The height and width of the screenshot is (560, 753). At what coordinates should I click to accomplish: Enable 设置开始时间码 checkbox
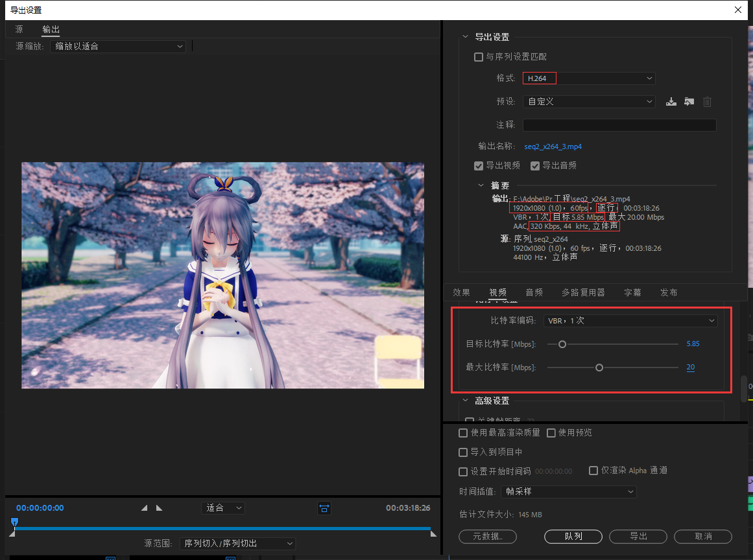tap(463, 472)
